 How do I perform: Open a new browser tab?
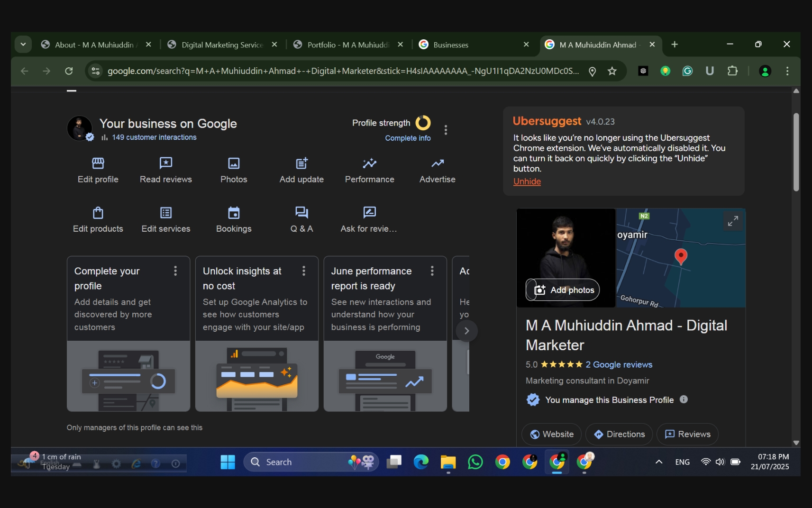[675, 45]
